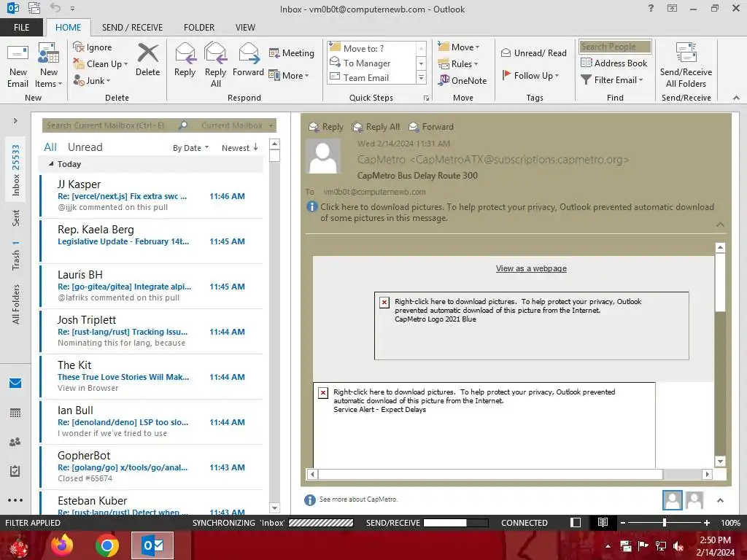
Task: Click Forward in the ribbon
Action: [x=248, y=60]
